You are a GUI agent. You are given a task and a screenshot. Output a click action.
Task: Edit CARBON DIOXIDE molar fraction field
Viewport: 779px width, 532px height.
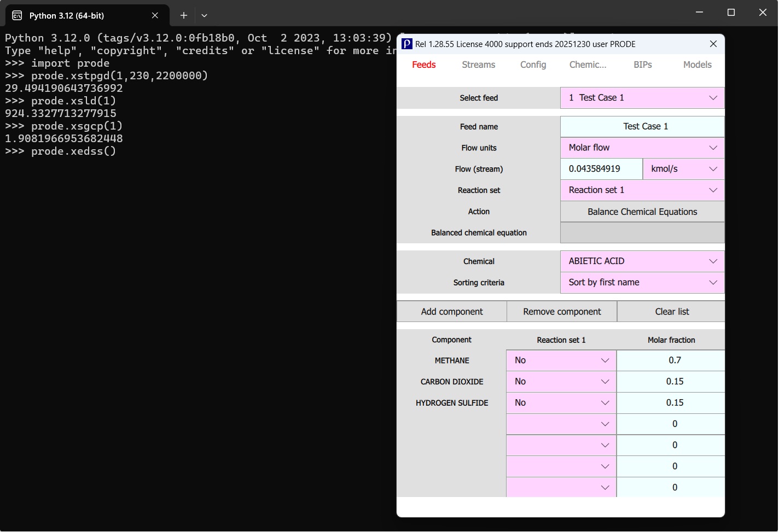(671, 382)
